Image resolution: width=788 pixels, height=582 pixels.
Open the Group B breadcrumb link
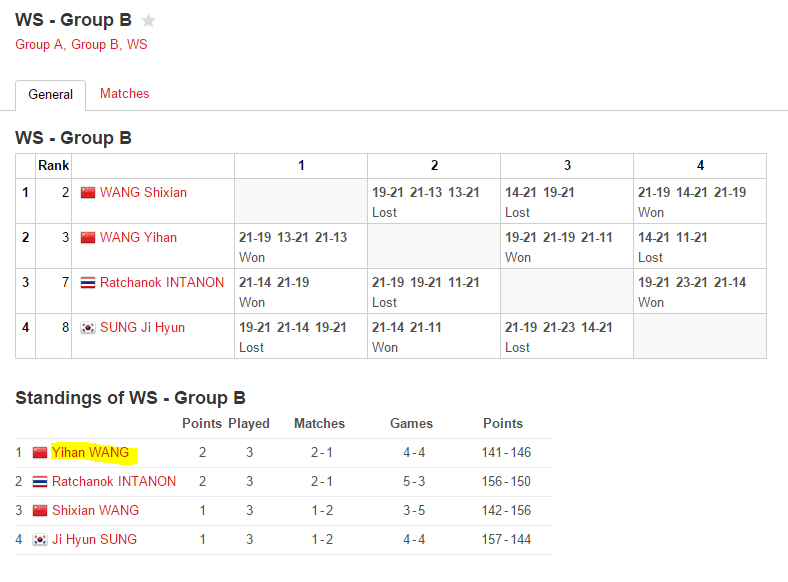94,44
